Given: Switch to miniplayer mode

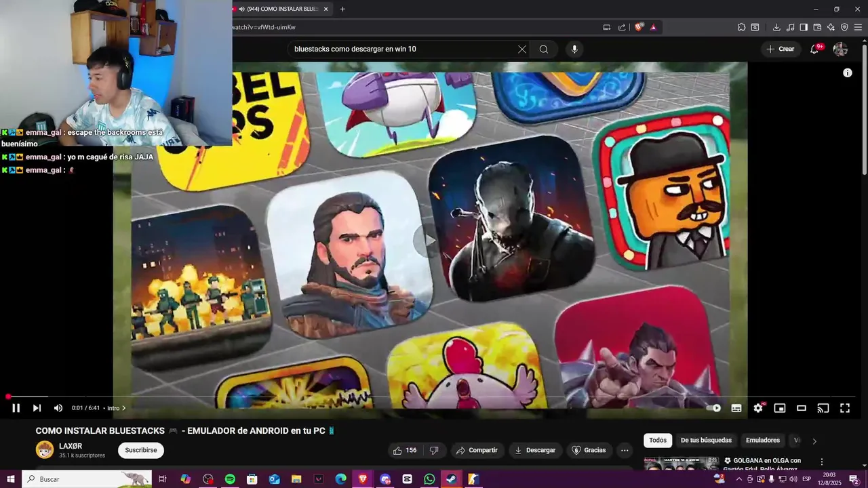Looking at the screenshot, I should tap(780, 408).
